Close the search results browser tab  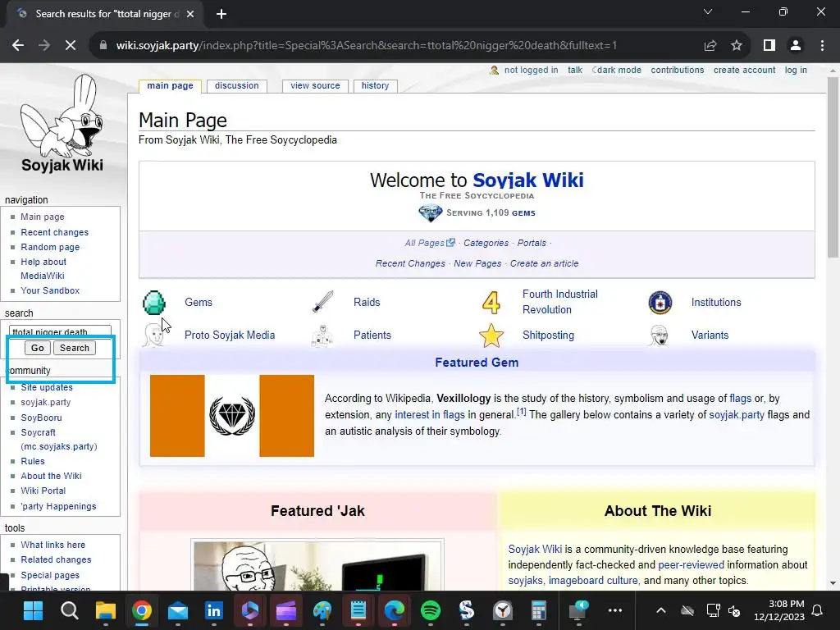(x=190, y=14)
